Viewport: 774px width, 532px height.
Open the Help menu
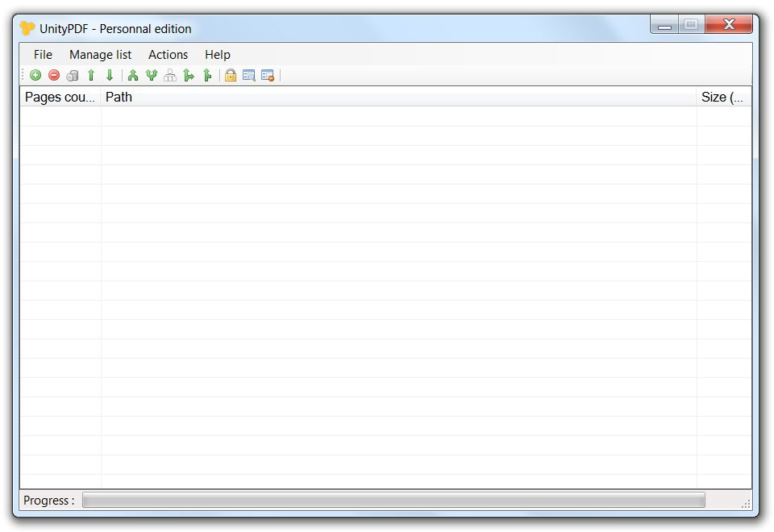[x=218, y=55]
